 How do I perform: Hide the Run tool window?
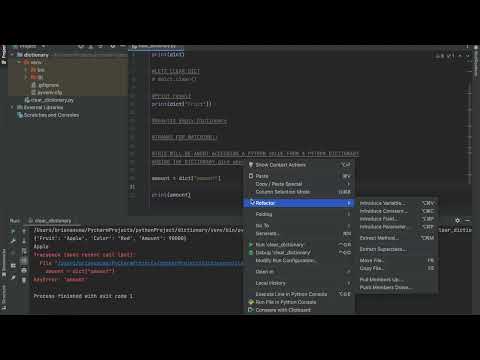(468, 220)
